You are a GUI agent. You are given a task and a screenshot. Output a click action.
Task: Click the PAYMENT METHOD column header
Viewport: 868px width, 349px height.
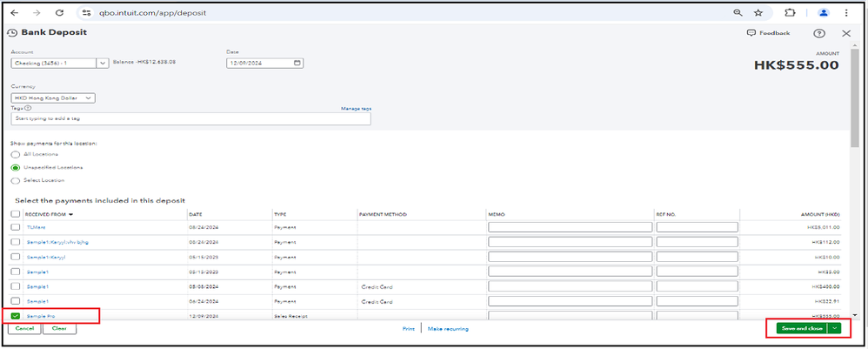(383, 214)
